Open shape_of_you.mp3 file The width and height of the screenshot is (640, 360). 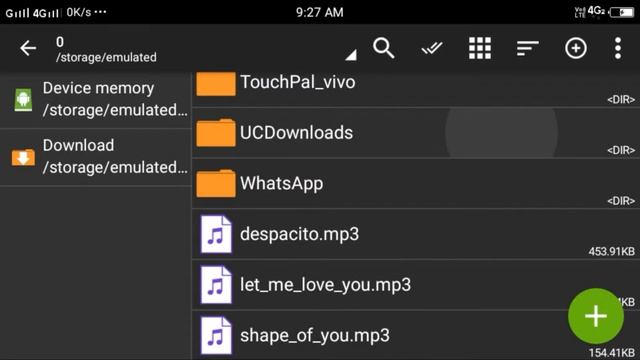click(416, 335)
